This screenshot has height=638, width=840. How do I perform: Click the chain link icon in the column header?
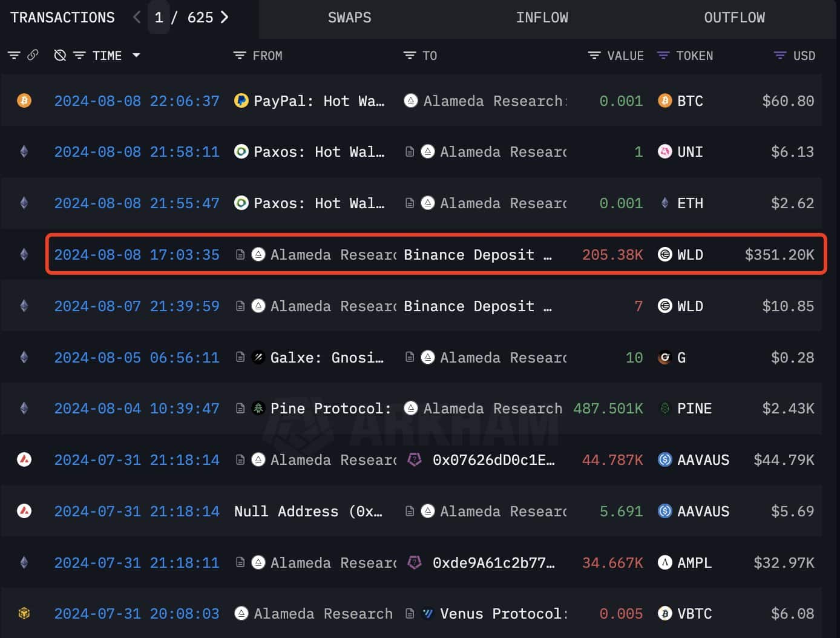[x=33, y=55]
